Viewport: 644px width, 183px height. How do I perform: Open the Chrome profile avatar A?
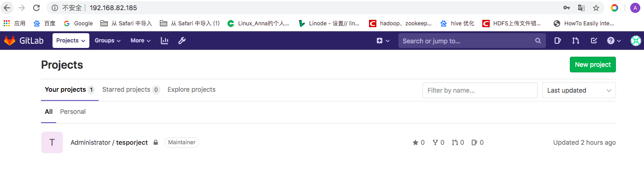[x=635, y=8]
